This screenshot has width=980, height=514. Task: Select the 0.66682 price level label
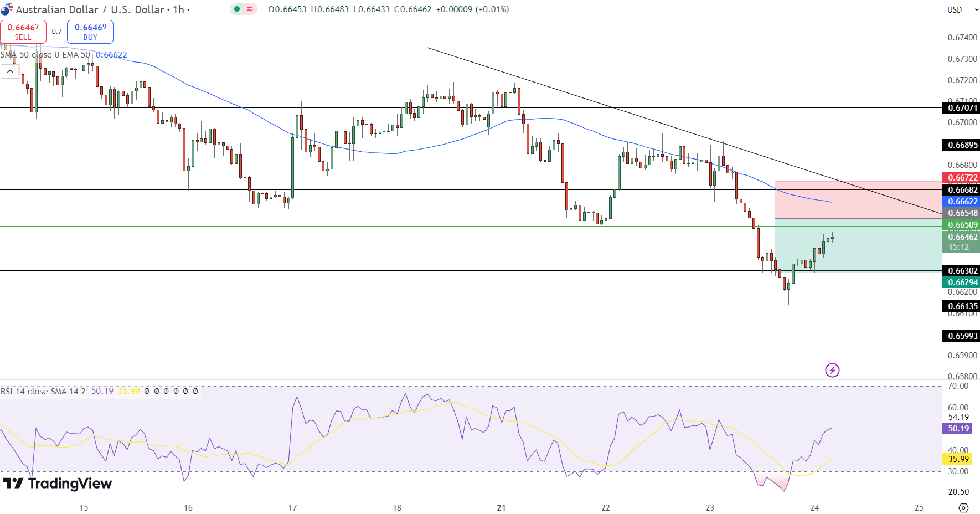coord(962,190)
